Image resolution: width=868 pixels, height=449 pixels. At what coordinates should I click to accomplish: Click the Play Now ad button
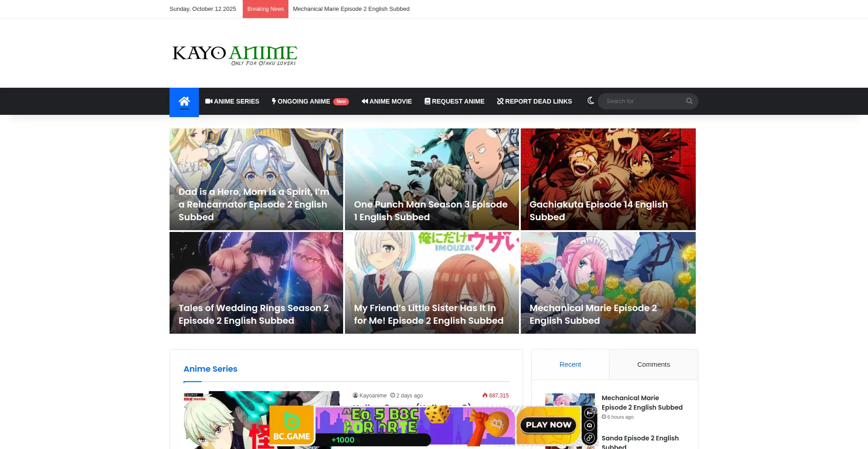(x=548, y=425)
